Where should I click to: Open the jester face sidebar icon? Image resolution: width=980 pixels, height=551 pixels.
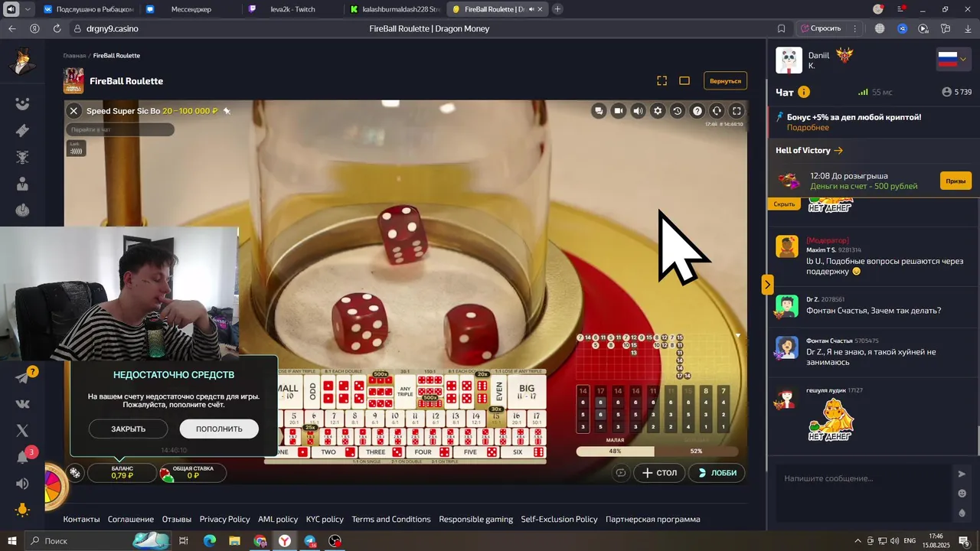tap(22, 104)
